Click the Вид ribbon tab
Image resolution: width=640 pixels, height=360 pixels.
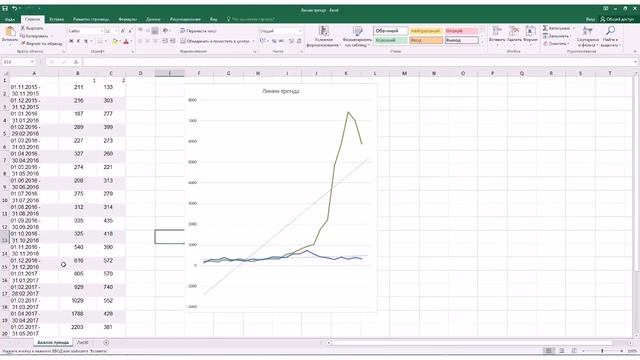213,19
